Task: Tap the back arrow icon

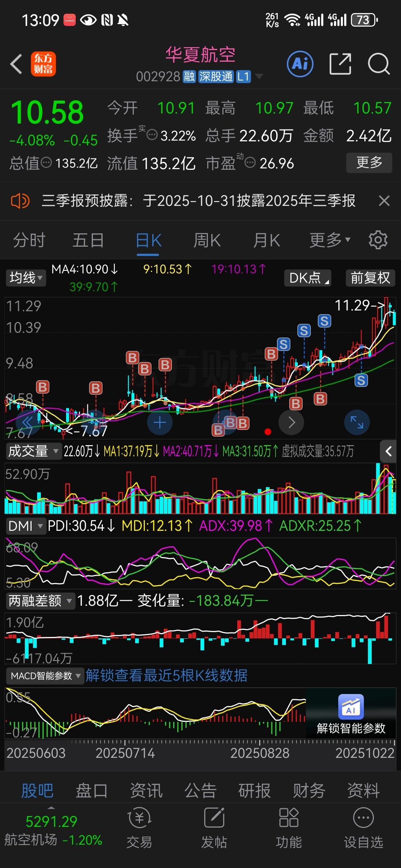Action: coord(16,64)
